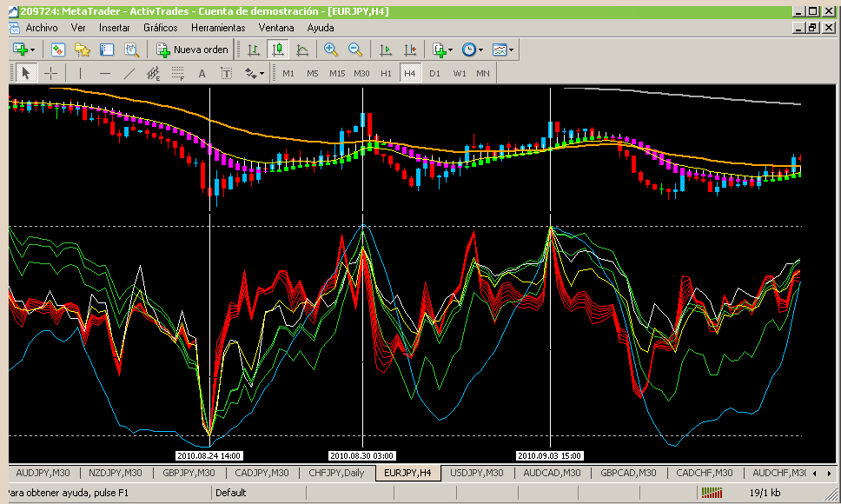Click the Zoom In magnifier icon

click(330, 50)
